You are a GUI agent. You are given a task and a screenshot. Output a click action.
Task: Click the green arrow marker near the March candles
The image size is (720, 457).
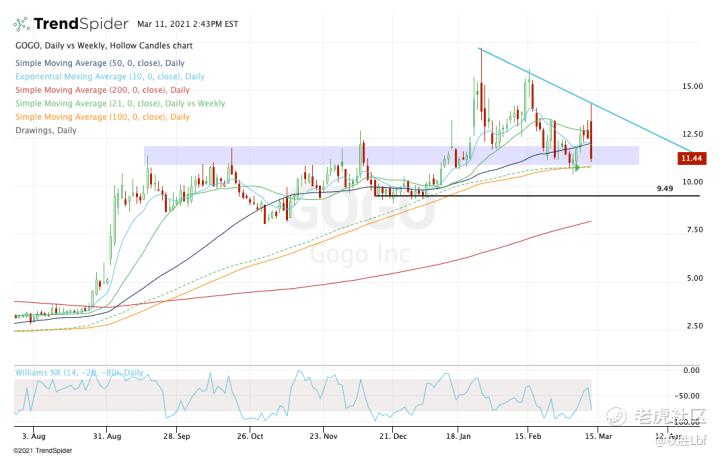click(x=577, y=168)
